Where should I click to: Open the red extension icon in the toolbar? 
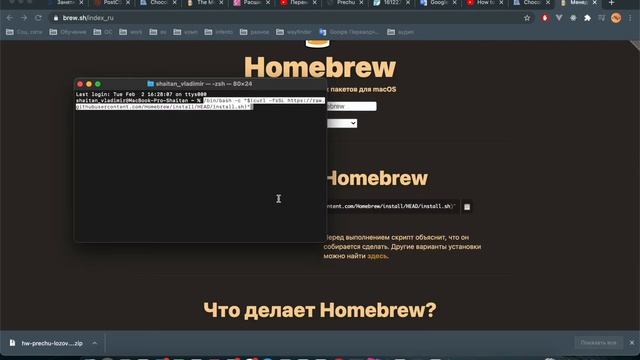click(545, 18)
